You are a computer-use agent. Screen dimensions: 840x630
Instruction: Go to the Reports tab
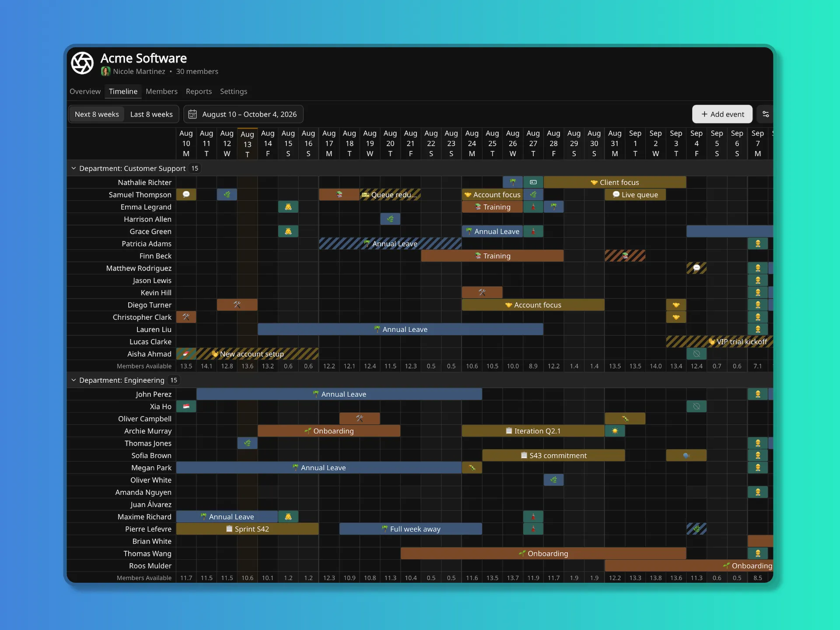[x=199, y=91]
